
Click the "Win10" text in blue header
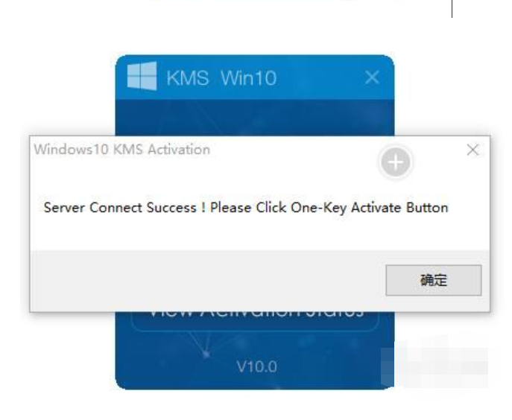[248, 78]
